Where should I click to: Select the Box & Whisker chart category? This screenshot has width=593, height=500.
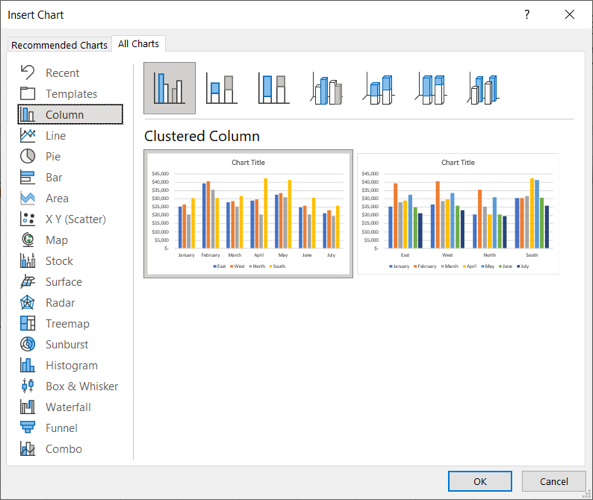point(70,386)
